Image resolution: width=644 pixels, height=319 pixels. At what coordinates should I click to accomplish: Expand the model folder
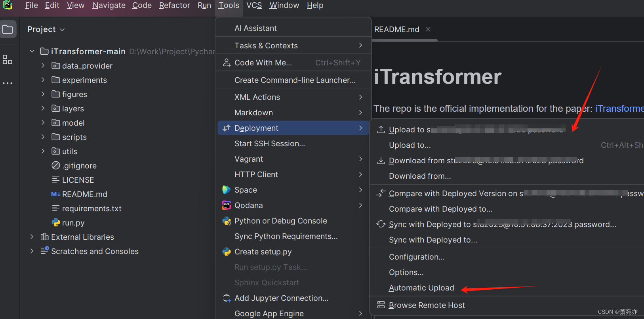tap(43, 122)
